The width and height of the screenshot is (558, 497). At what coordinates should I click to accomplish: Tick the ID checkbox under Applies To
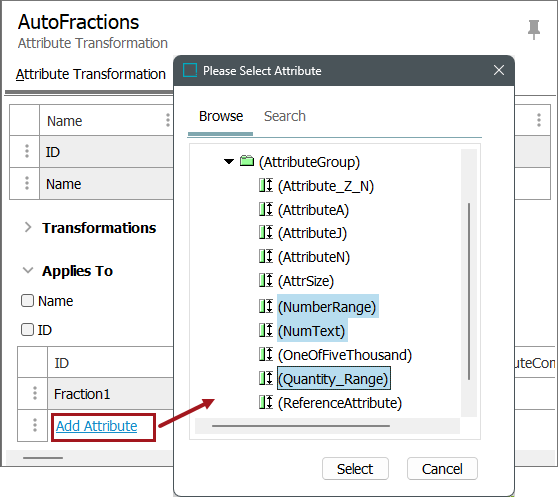pyautogui.click(x=27, y=330)
